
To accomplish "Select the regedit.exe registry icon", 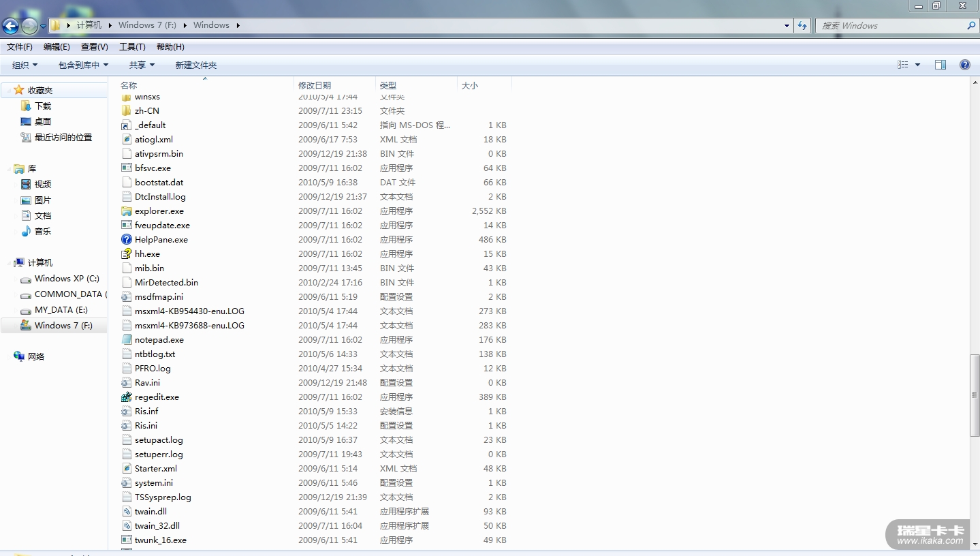I will pyautogui.click(x=126, y=397).
